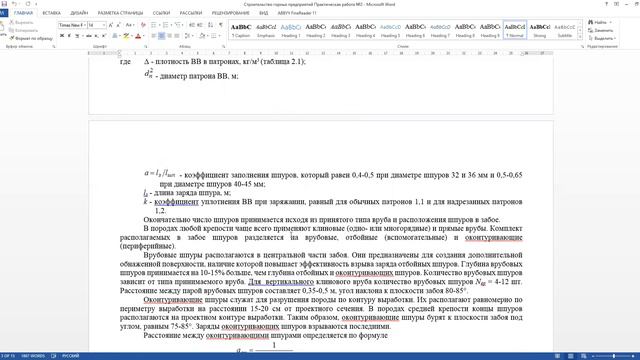Apply the Strong style
640x360 pixels.
tap(540, 31)
